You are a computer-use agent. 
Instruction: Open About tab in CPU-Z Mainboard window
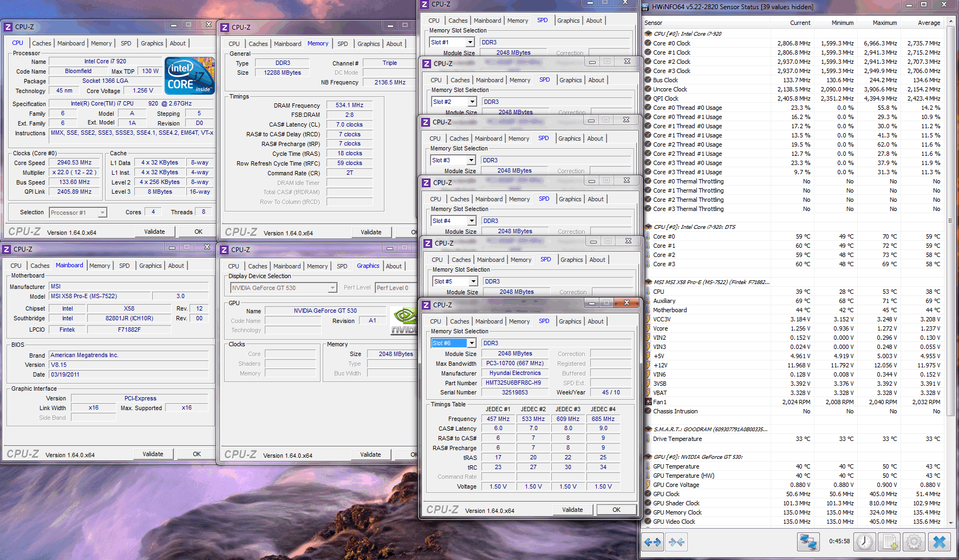(176, 266)
